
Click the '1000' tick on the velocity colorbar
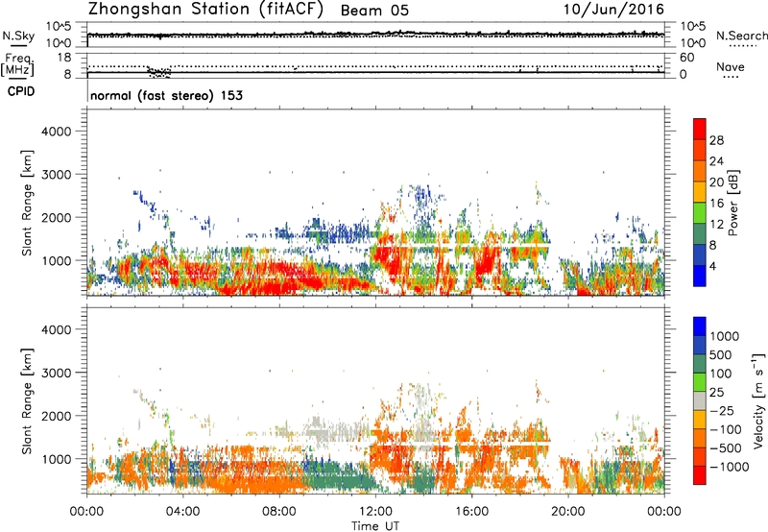[724, 336]
